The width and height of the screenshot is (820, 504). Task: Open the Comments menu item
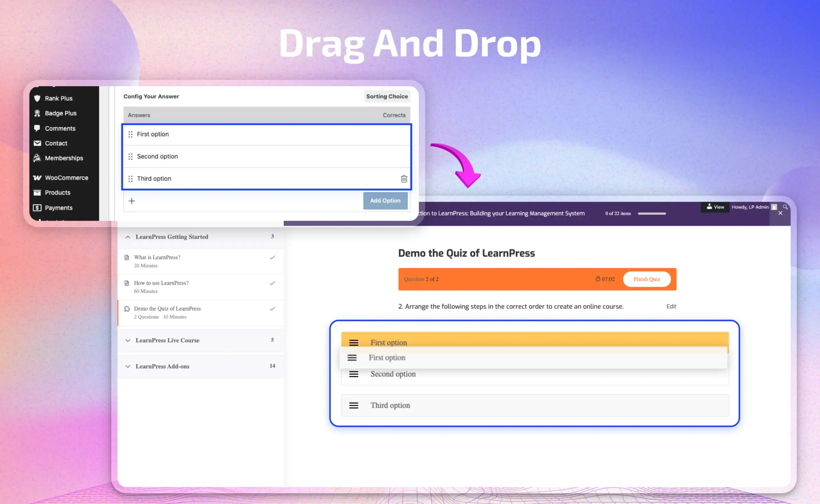click(x=60, y=128)
